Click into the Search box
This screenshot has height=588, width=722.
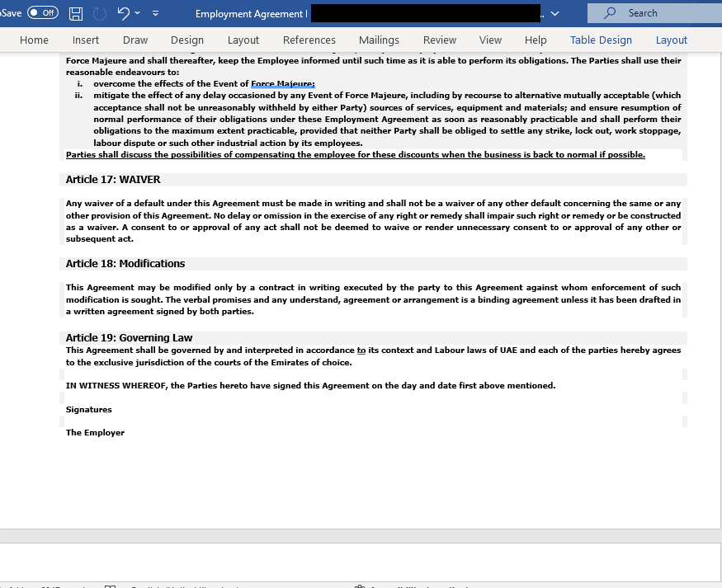[654, 13]
